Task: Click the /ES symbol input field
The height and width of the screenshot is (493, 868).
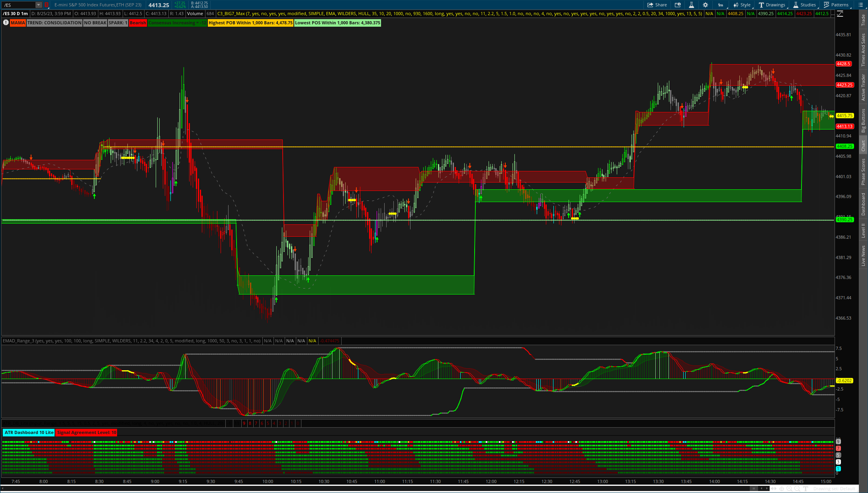Action: pyautogui.click(x=18, y=5)
